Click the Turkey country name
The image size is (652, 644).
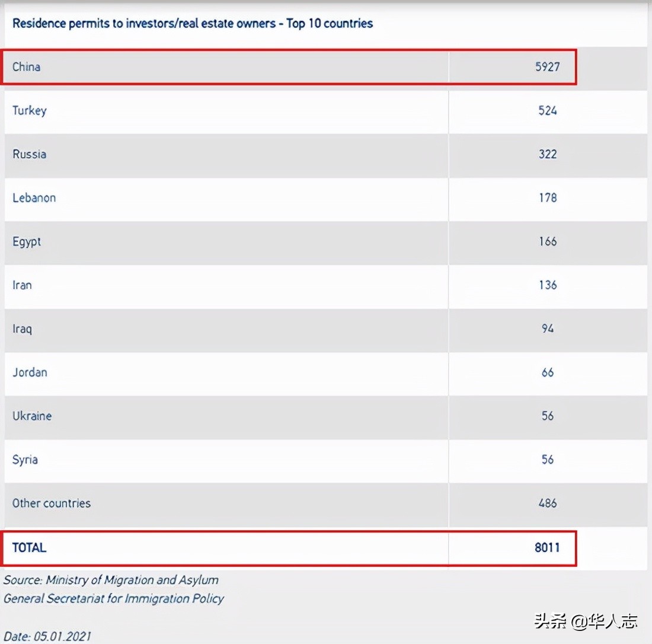coord(30,110)
